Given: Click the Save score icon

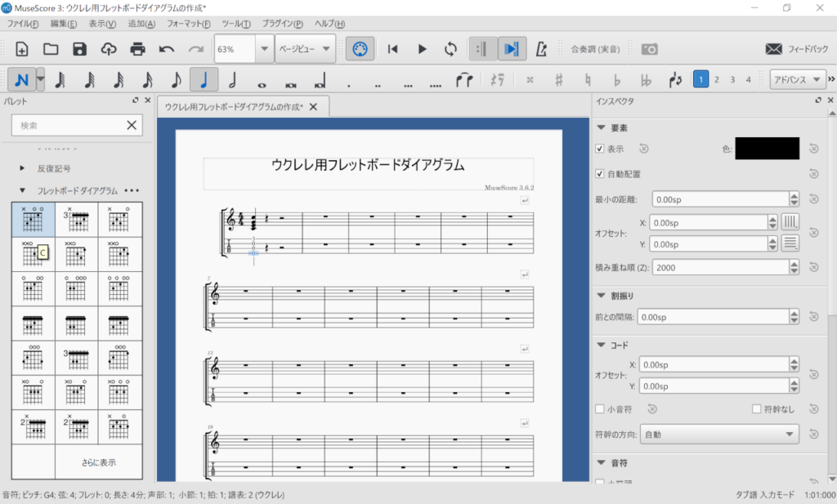Looking at the screenshot, I should (x=79, y=49).
